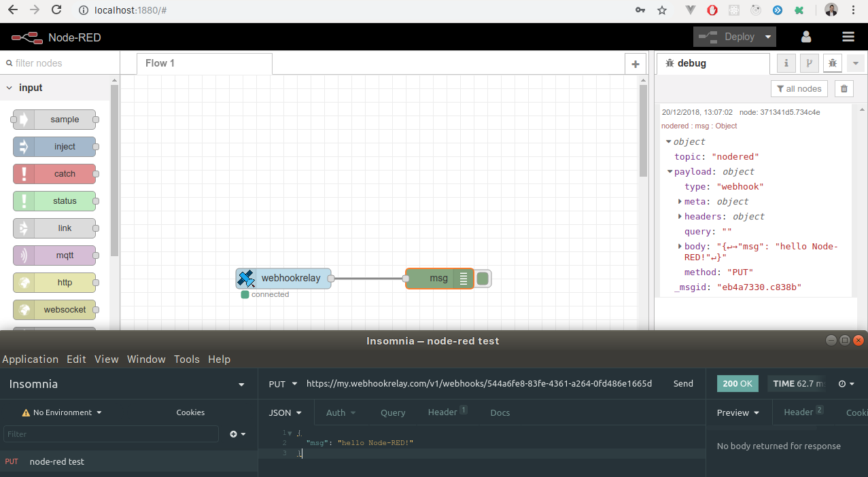Click the response timer clock icon in Insomnia
868x477 pixels.
point(841,383)
